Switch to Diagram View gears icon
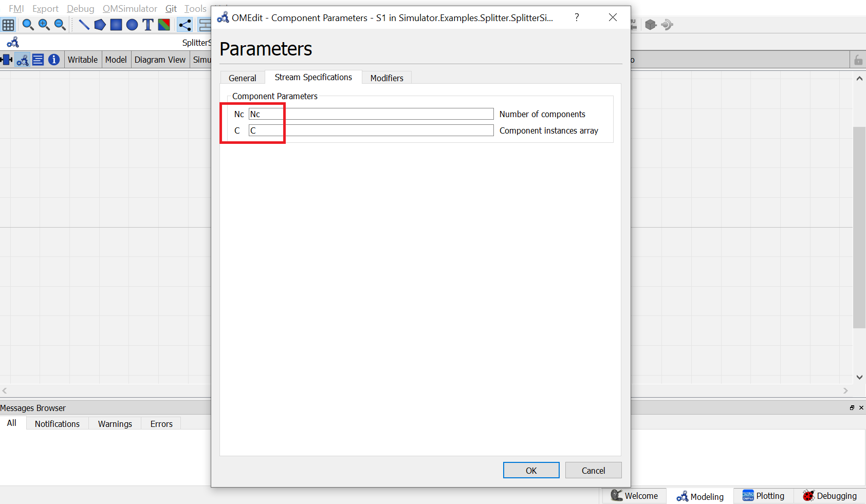The height and width of the screenshot is (504, 866). 22,60
